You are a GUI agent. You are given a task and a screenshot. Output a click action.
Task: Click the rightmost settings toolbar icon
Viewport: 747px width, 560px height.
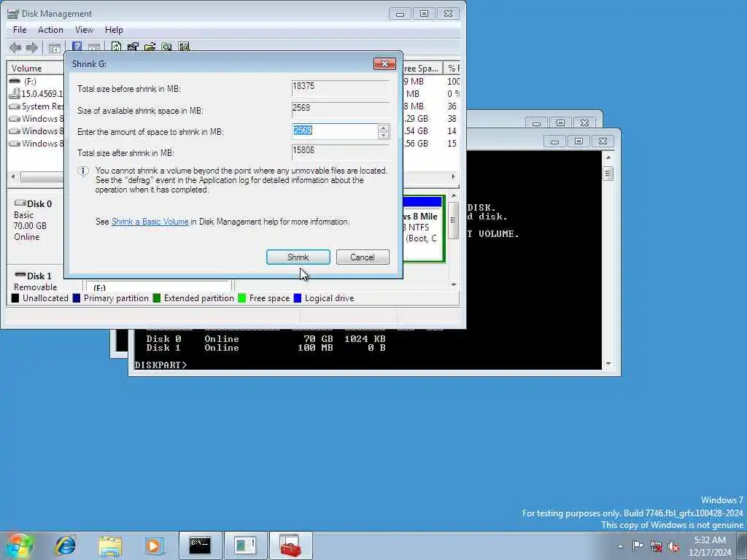click(184, 47)
